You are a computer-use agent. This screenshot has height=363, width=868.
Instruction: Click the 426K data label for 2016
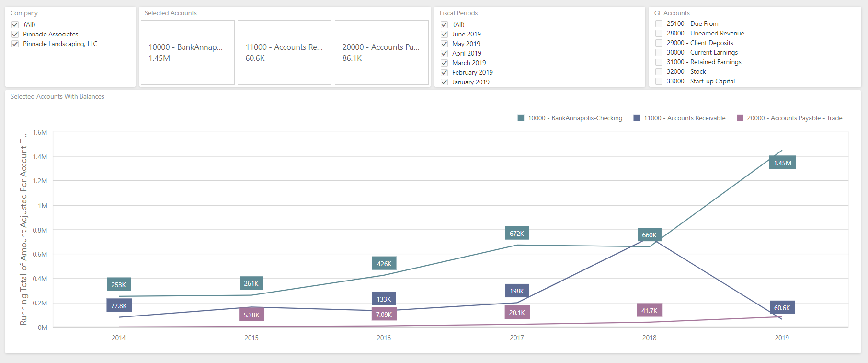click(x=384, y=264)
